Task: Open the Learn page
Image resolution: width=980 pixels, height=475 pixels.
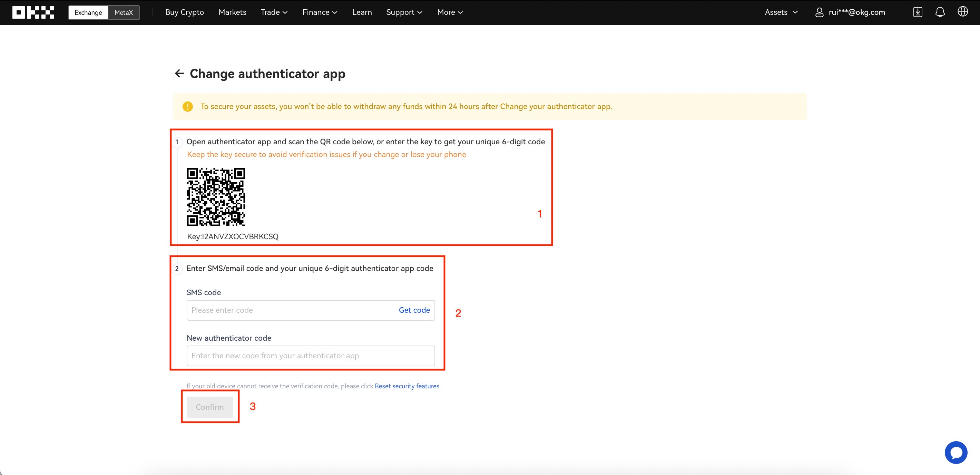Action: (362, 12)
